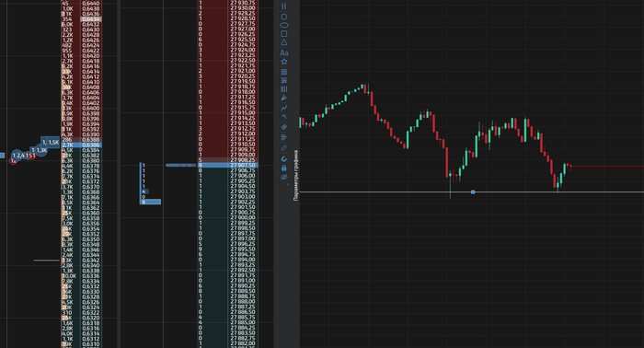Click price level 27 920,25 in order book
This screenshot has height=348, width=644.
(242, 76)
